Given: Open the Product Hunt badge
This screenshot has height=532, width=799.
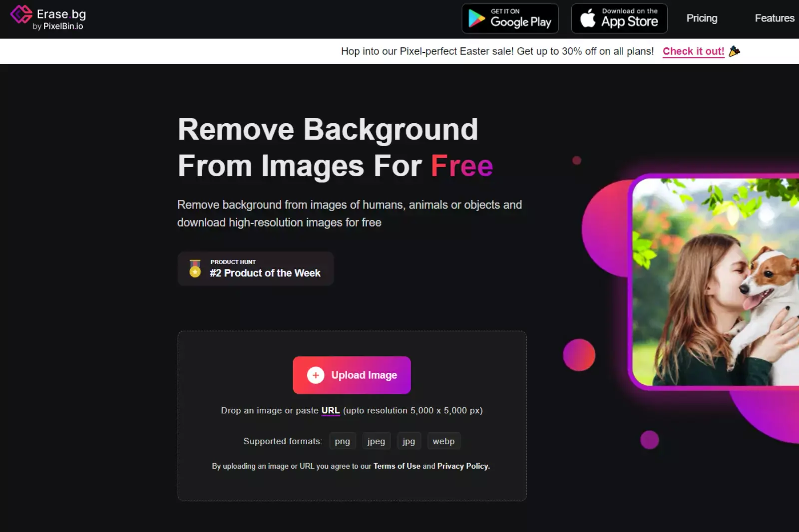Looking at the screenshot, I should tap(256, 268).
